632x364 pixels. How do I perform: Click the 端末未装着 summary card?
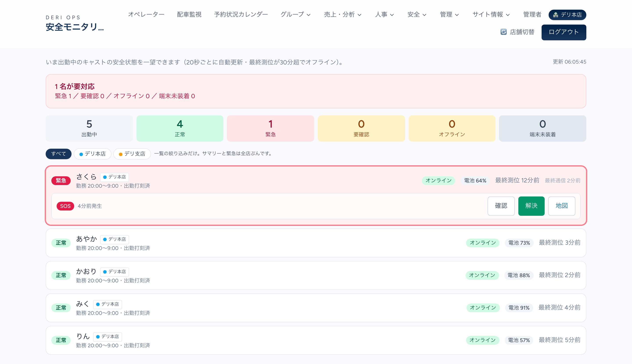coord(542,128)
